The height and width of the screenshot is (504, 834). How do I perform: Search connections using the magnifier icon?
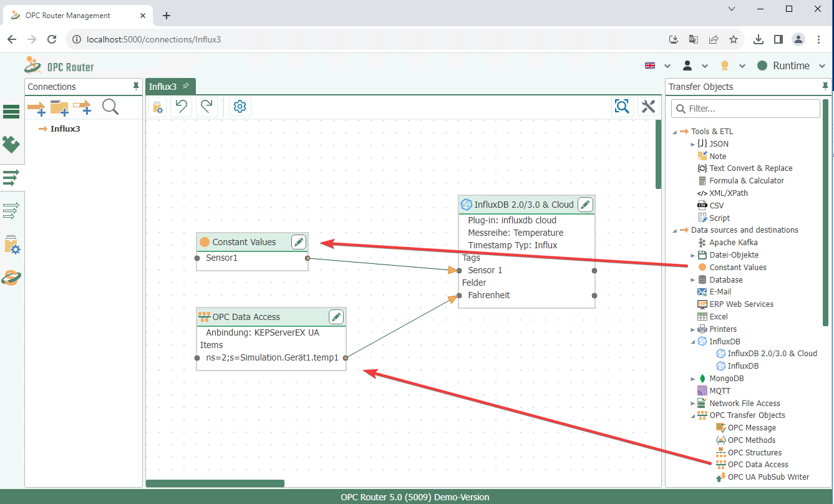click(110, 107)
